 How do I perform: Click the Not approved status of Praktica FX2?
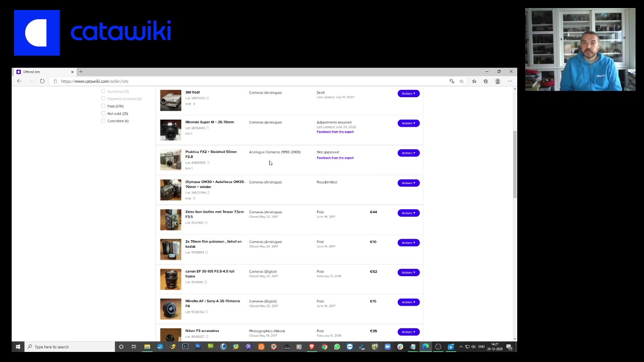coord(328,152)
